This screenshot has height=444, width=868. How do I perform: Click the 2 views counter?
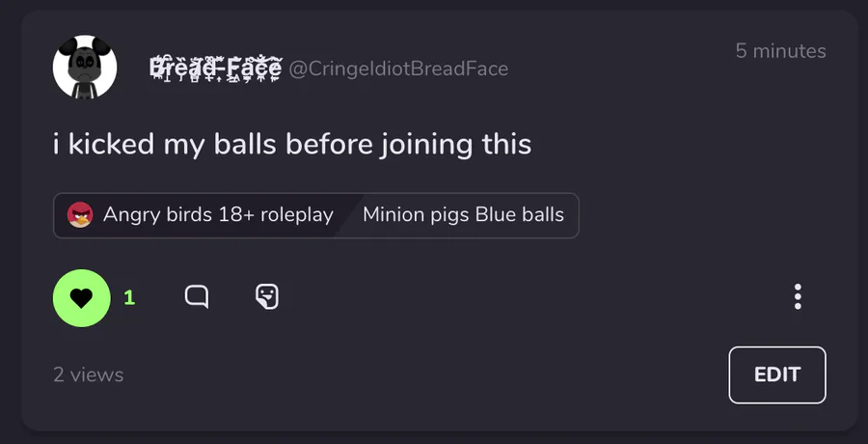[x=89, y=375]
